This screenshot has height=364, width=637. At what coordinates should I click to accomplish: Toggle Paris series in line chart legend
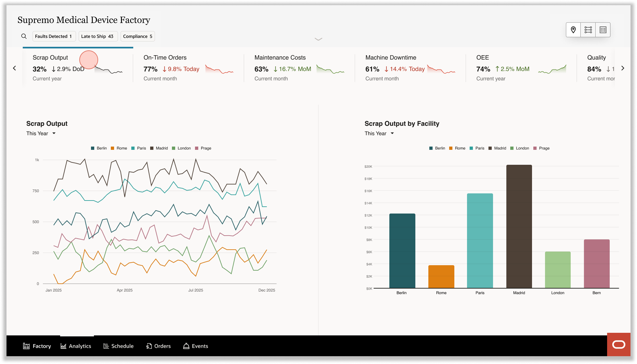pos(138,148)
